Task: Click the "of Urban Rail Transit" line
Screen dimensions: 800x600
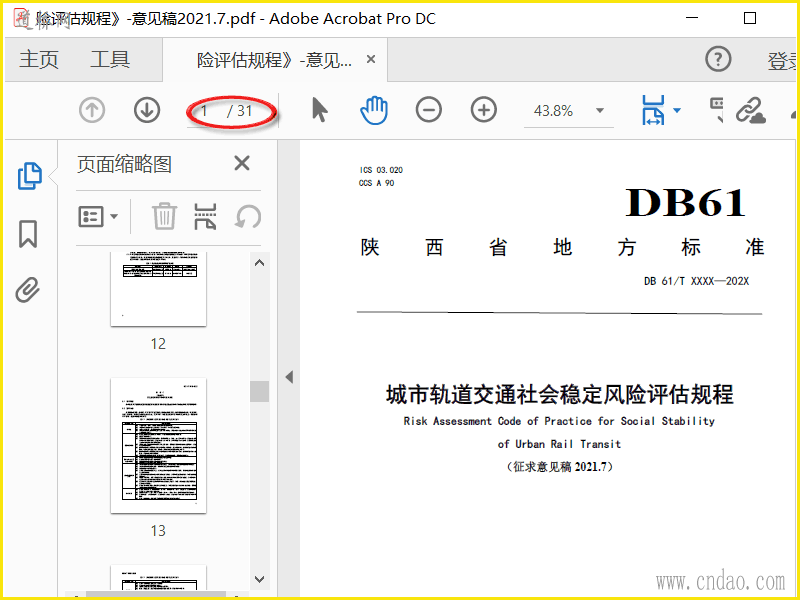Action: (559, 444)
